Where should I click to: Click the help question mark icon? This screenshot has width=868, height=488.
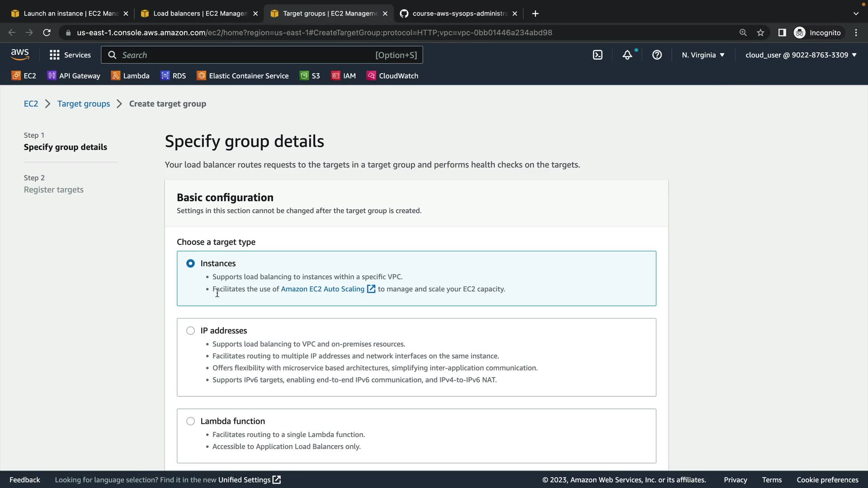tap(657, 55)
